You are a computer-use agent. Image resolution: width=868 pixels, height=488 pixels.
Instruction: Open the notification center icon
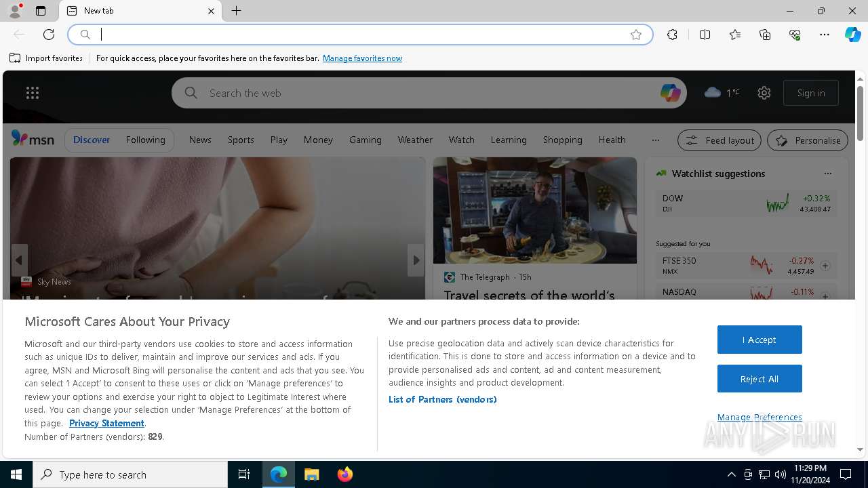(846, 474)
